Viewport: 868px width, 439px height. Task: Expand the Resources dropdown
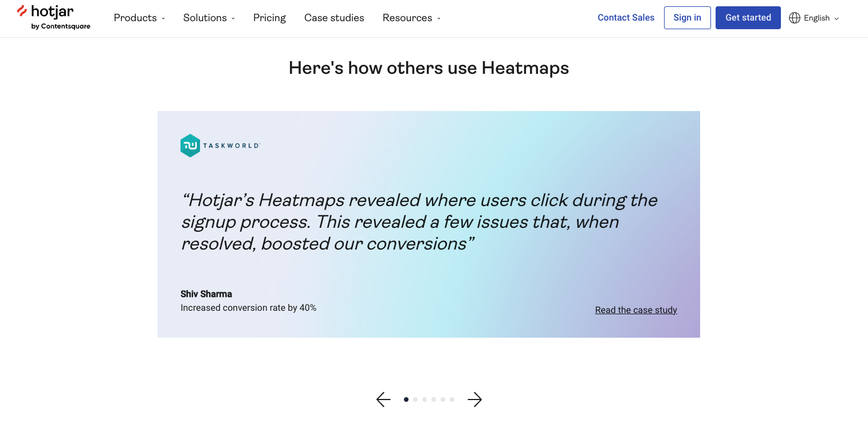point(411,18)
